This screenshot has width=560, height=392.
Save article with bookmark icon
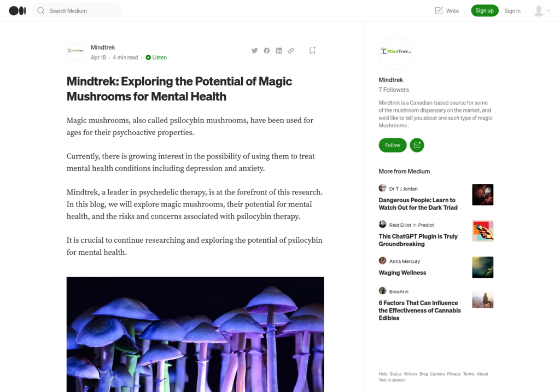pyautogui.click(x=312, y=50)
